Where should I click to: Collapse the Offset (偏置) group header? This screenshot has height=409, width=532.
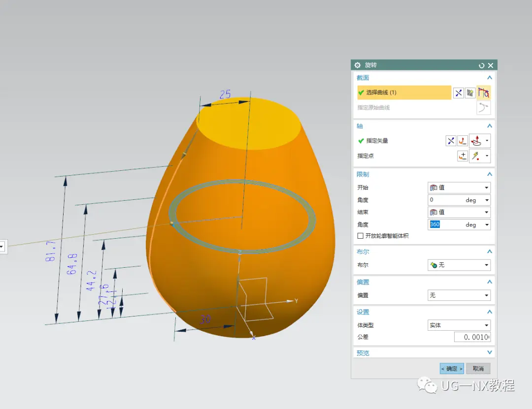click(489, 282)
